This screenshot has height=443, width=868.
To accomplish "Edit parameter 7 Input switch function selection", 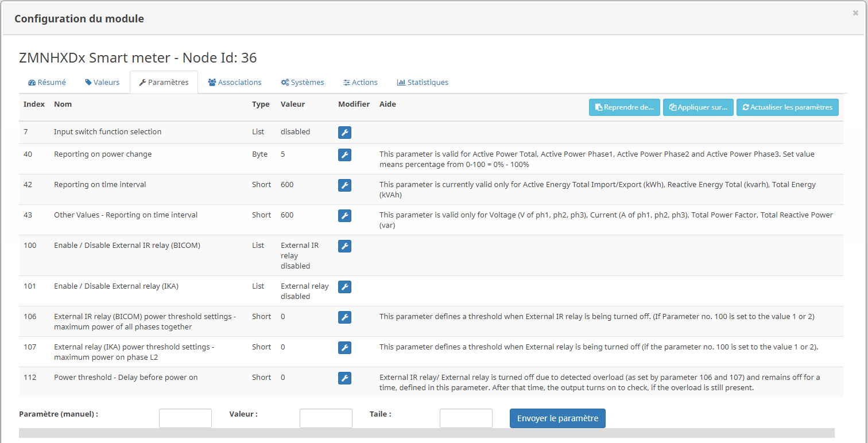I will tap(344, 133).
